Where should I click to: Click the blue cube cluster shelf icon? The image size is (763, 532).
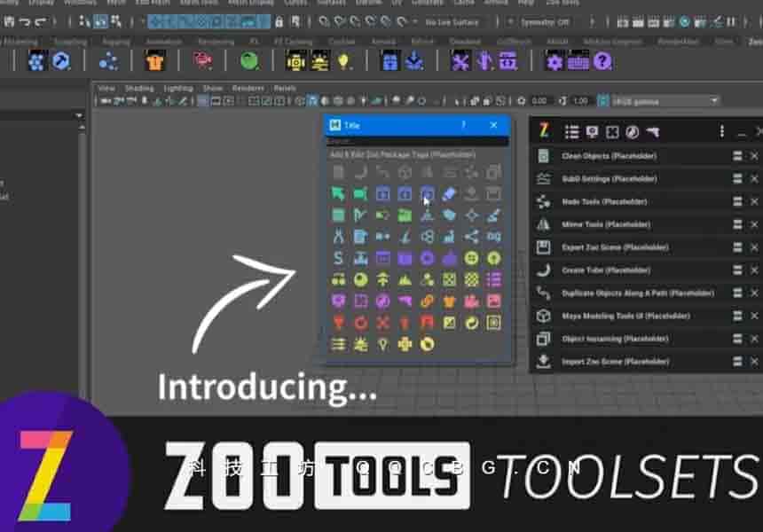pos(37,61)
